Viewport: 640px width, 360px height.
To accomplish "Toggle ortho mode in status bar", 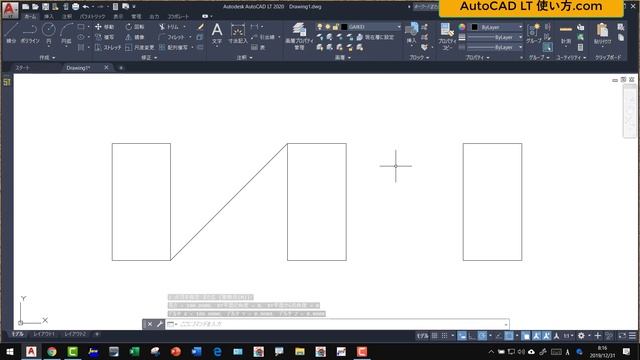I will 472,336.
